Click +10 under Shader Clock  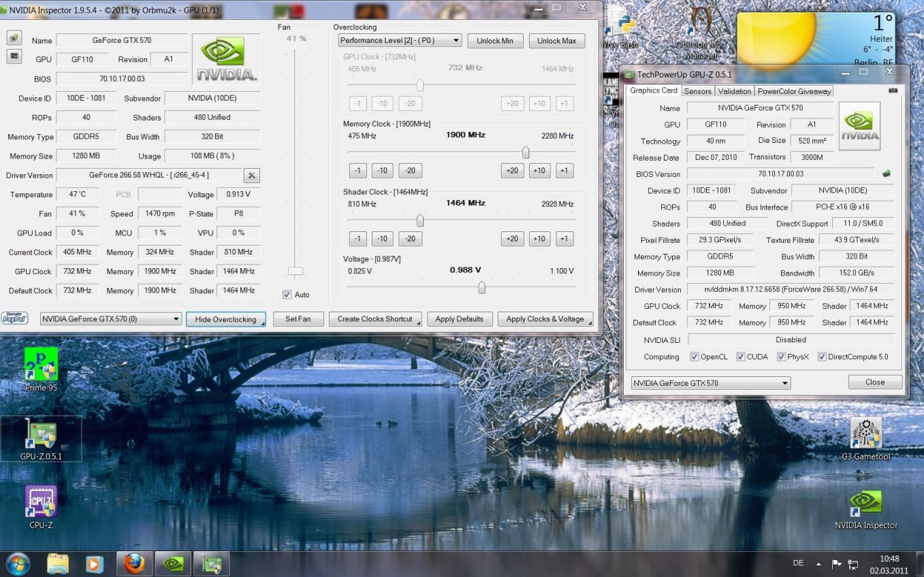pyautogui.click(x=539, y=239)
